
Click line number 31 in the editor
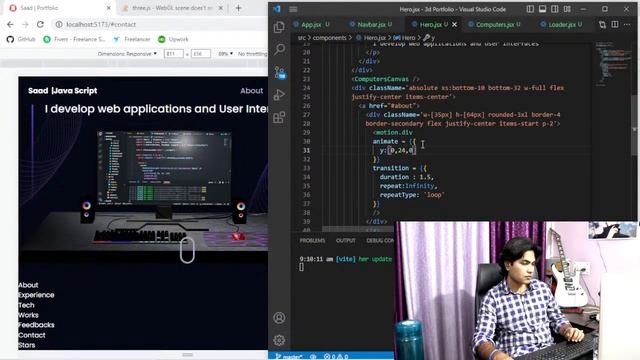point(307,150)
